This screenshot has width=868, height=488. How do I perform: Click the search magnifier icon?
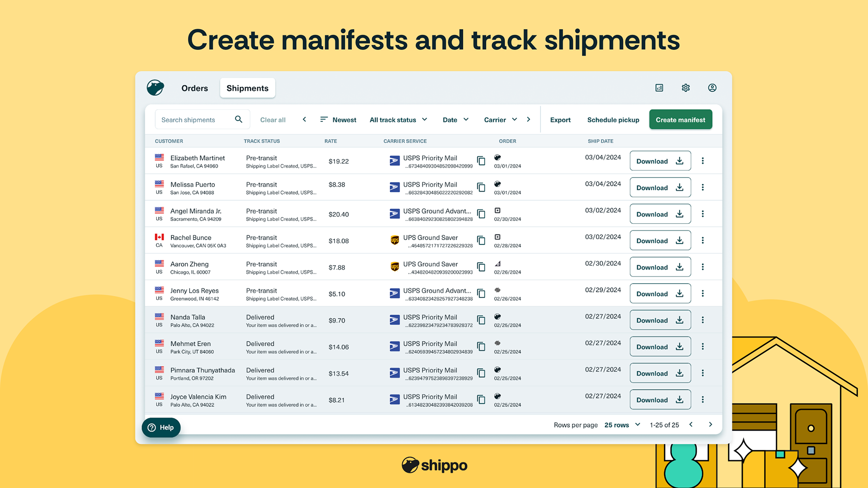(x=239, y=119)
